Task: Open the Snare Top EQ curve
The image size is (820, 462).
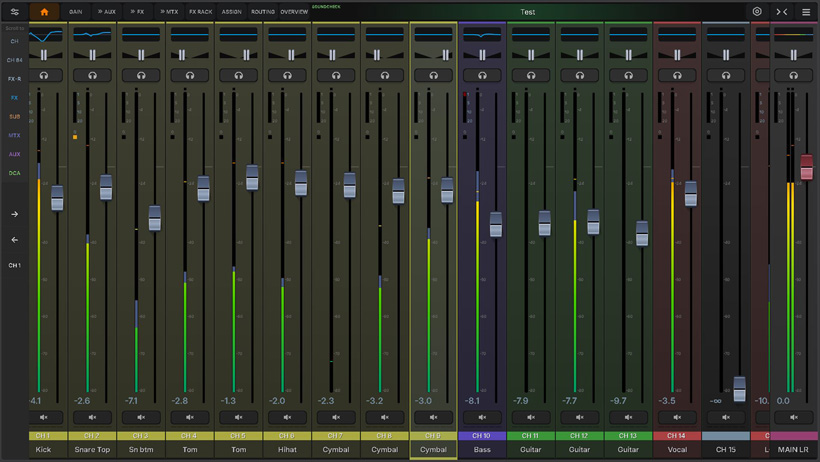Action: click(x=92, y=35)
